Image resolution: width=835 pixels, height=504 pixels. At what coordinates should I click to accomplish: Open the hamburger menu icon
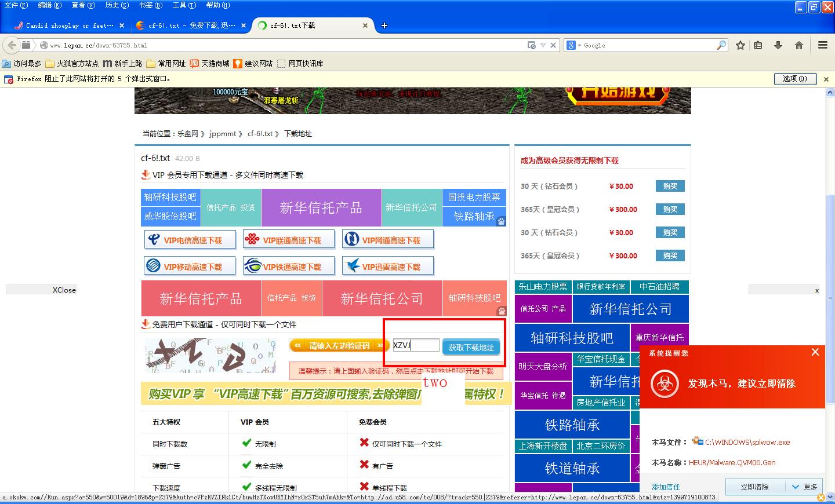822,45
